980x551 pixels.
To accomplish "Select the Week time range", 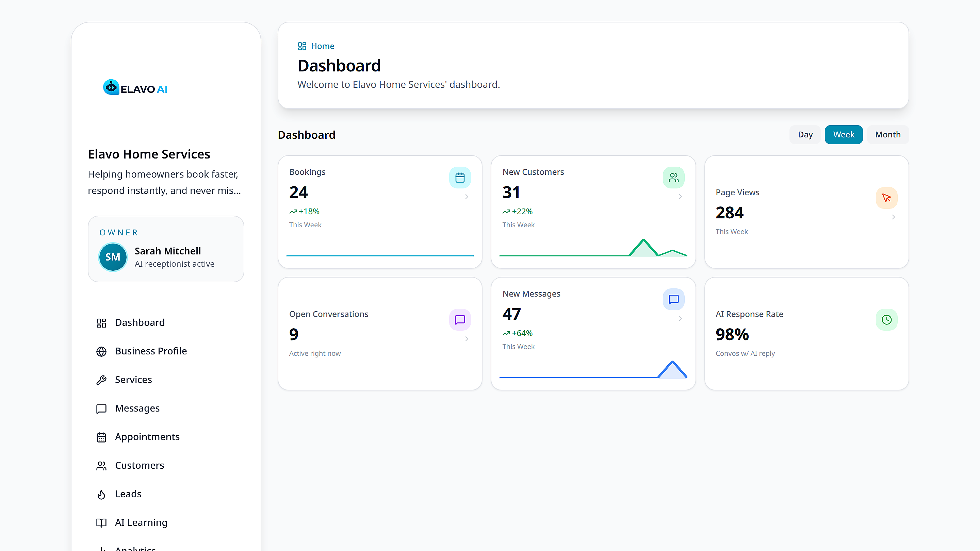I will (x=844, y=135).
